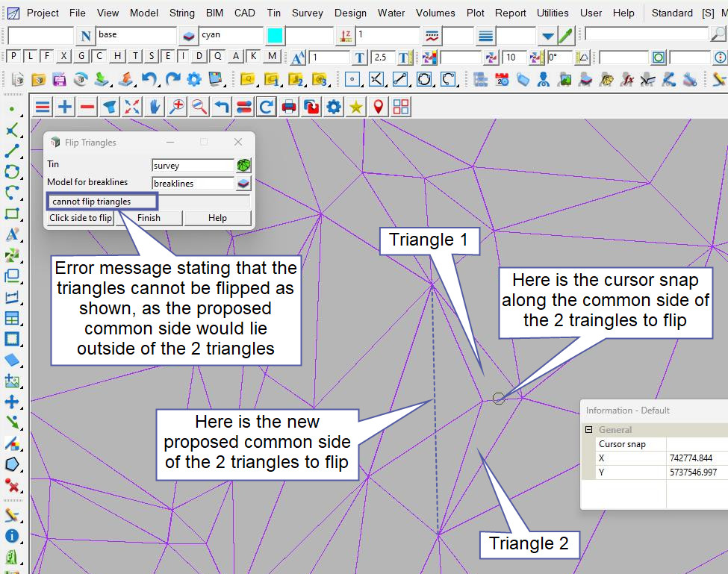Open the blue down-arrow dropdown in the top toolbar
The height and width of the screenshot is (574, 728).
[548, 36]
